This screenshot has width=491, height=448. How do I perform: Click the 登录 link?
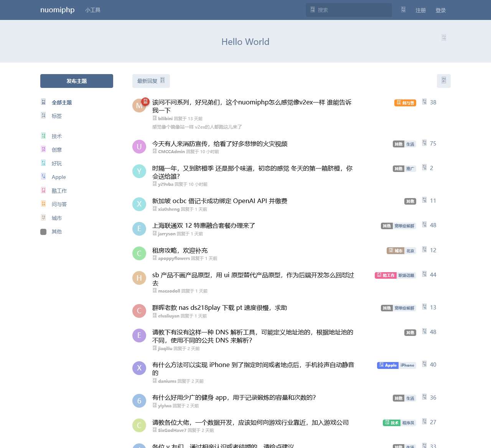tap(440, 10)
